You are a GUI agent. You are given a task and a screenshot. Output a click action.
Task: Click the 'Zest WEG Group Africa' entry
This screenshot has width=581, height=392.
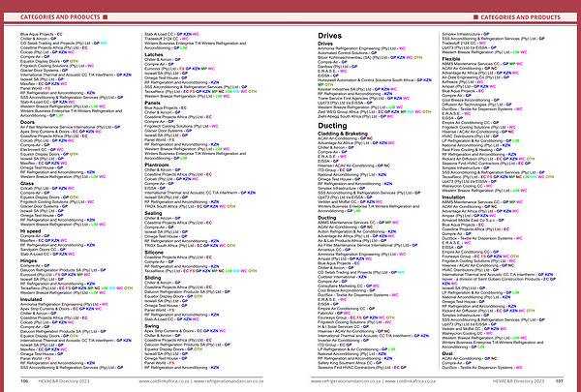374,112
